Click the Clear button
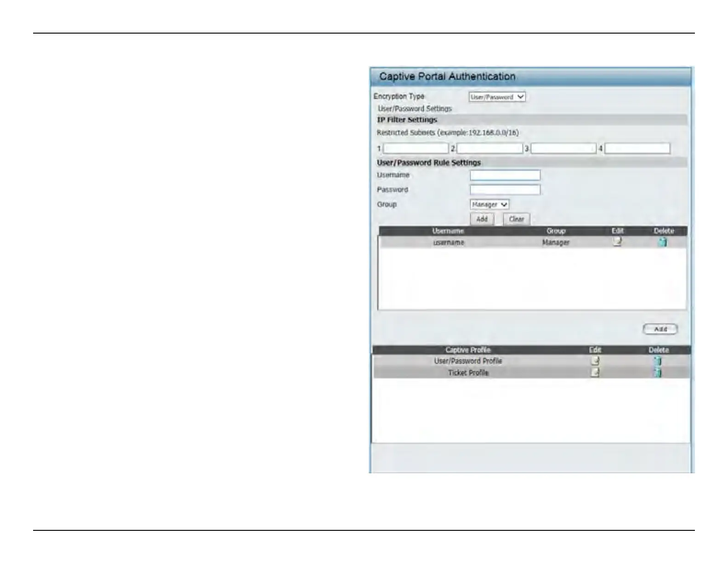This screenshot has width=728, height=563. point(517,219)
